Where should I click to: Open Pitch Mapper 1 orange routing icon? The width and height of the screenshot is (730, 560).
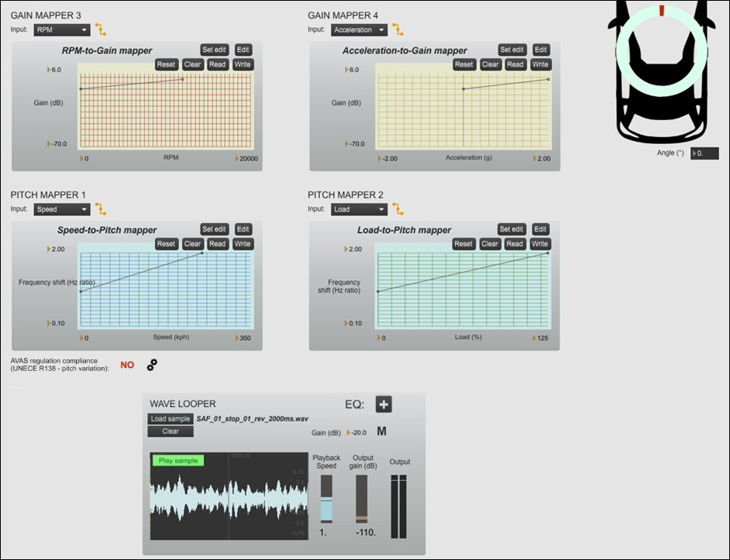(x=101, y=208)
